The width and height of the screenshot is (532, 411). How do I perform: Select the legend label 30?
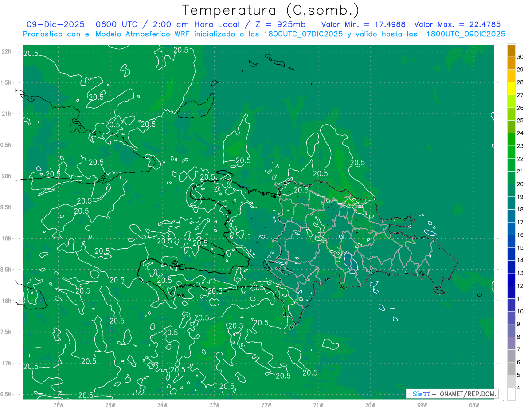[x=520, y=56]
